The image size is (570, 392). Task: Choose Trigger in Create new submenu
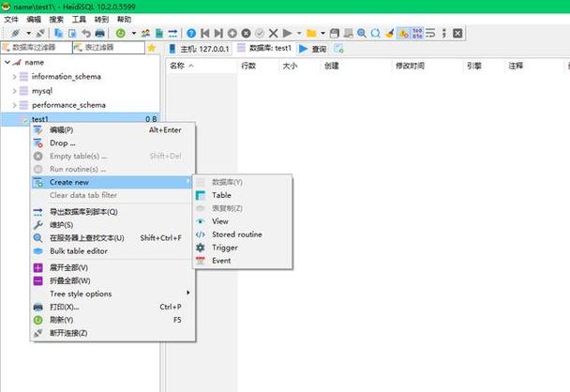click(243, 248)
